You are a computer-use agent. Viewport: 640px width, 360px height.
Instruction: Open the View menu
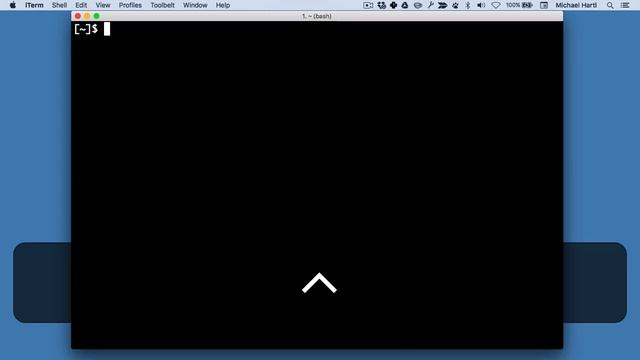pos(103,5)
